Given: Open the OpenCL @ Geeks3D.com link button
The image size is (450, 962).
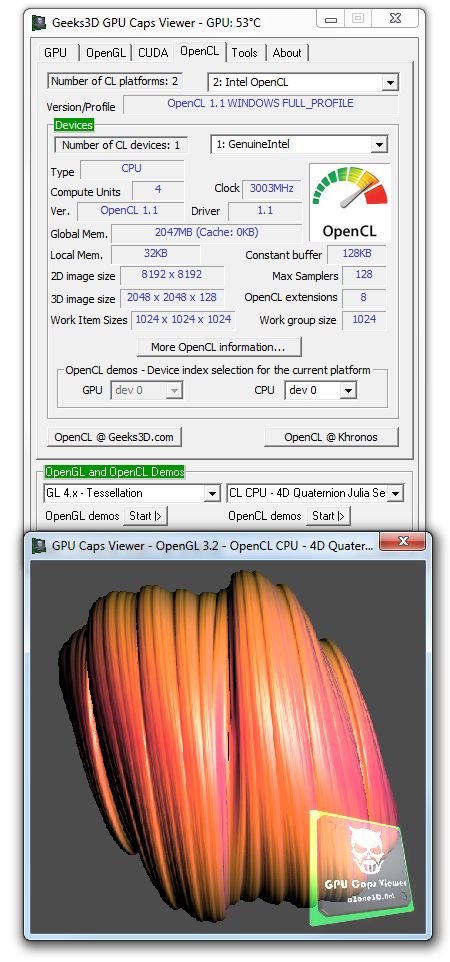Looking at the screenshot, I should point(114,437).
